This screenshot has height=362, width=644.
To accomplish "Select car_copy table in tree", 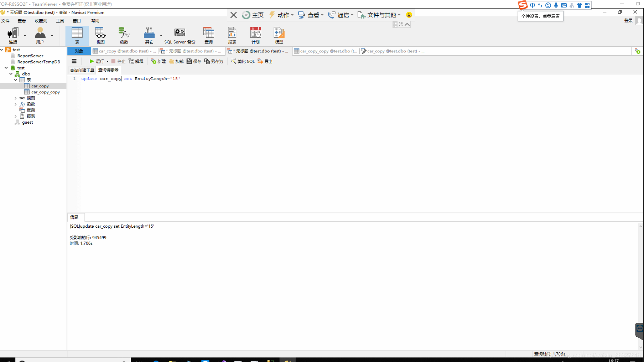I will click(40, 86).
